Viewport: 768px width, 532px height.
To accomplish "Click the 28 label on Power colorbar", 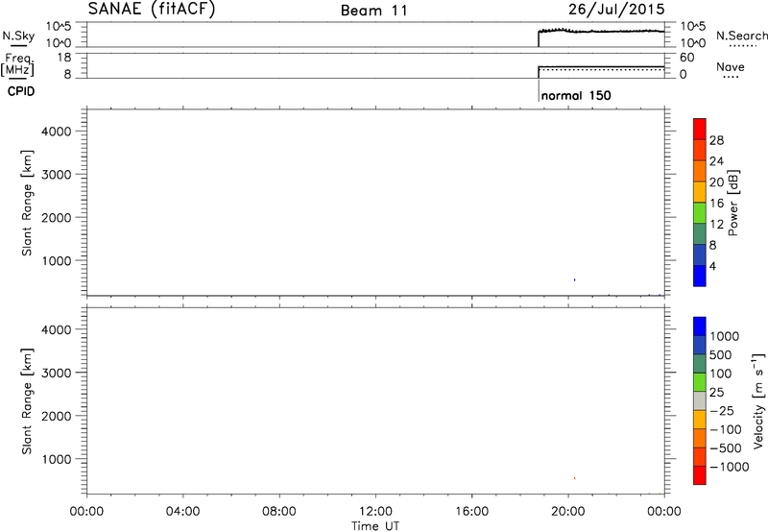I will (x=716, y=140).
